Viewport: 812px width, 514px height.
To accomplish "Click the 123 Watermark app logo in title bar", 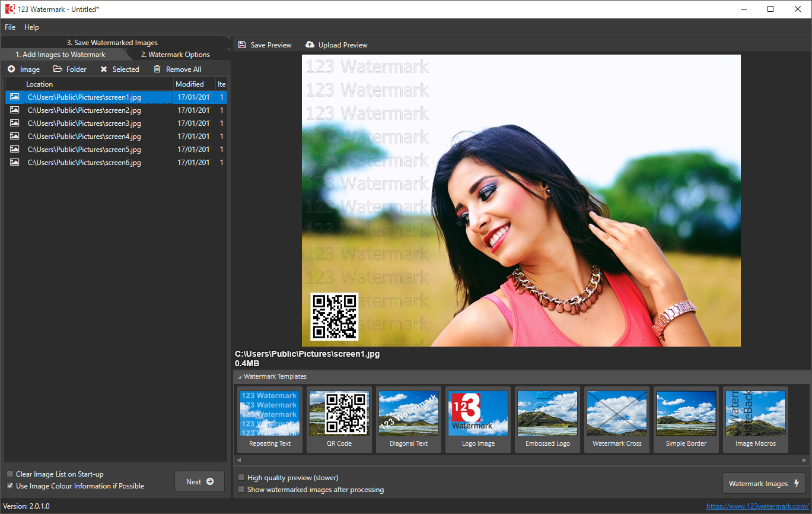I will point(9,9).
